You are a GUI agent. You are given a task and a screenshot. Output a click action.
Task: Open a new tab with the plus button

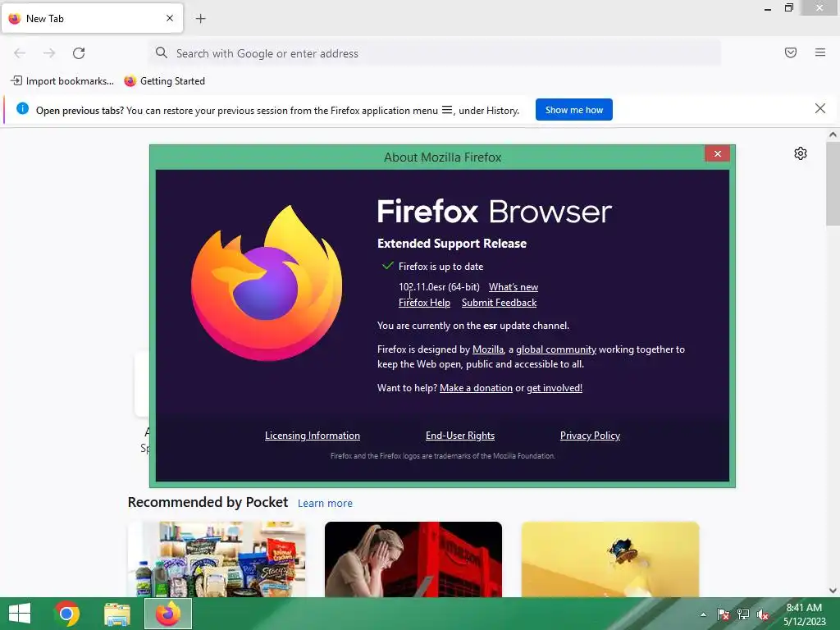200,19
